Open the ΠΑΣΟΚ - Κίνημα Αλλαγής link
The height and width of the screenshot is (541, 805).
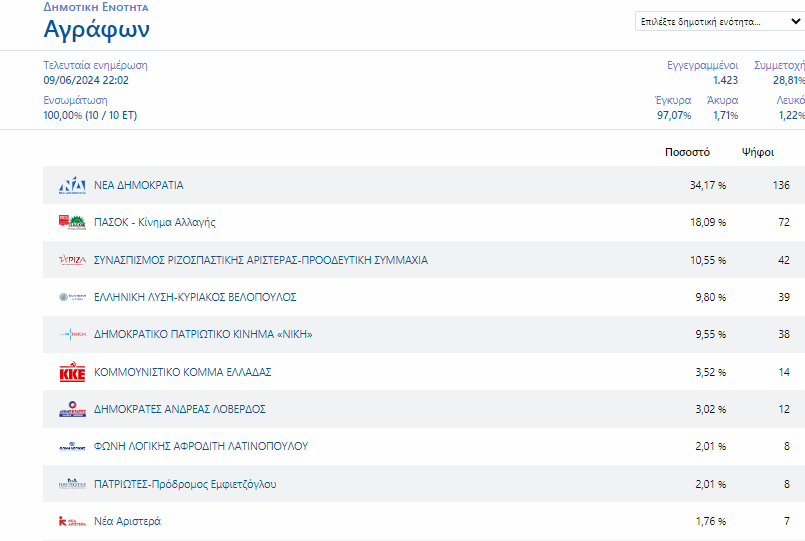pyautogui.click(x=155, y=222)
